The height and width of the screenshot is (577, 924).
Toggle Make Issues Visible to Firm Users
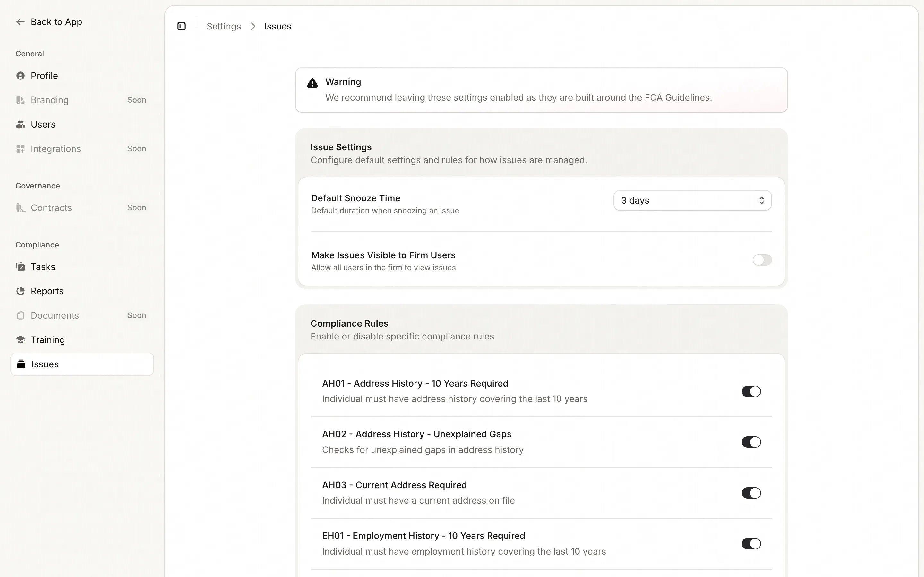pyautogui.click(x=762, y=260)
